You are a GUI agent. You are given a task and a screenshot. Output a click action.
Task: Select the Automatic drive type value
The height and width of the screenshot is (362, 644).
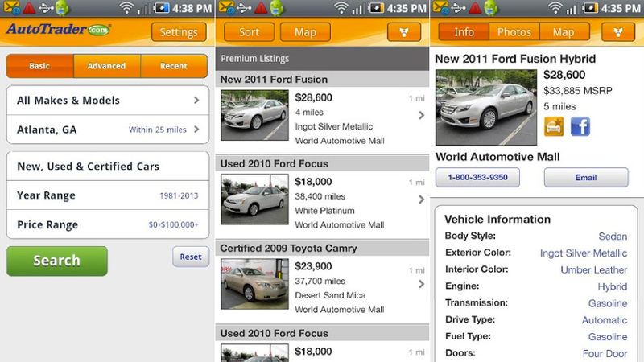(605, 320)
